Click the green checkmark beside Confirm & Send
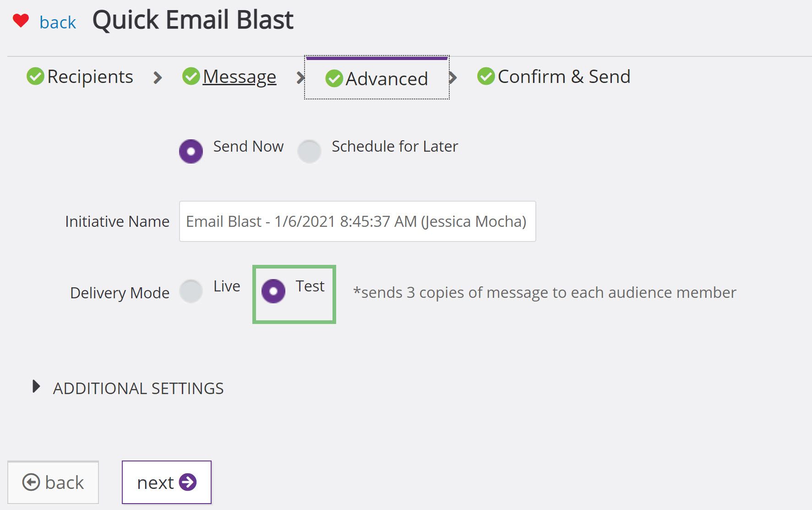812x510 pixels. click(x=486, y=76)
